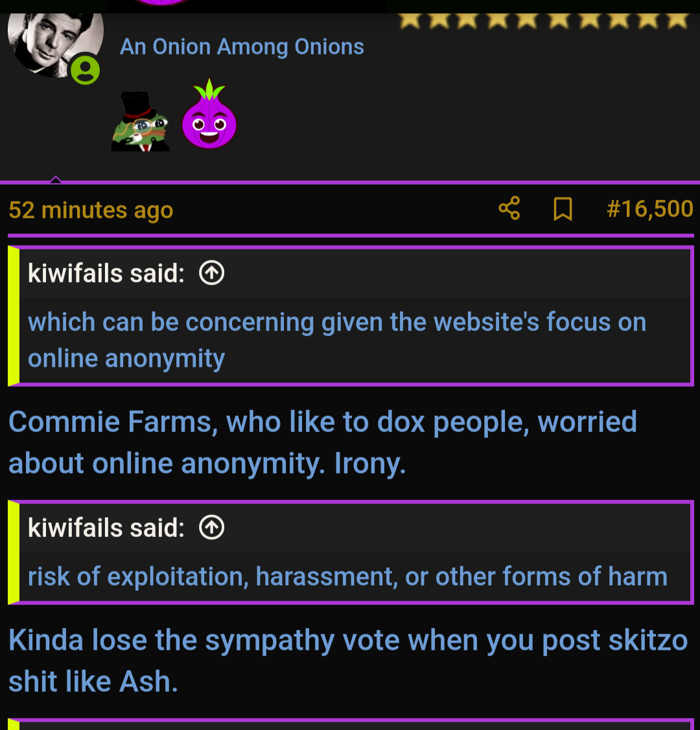The height and width of the screenshot is (730, 700).
Task: Click the '52 minutes ago' timestamp
Action: pos(91,210)
